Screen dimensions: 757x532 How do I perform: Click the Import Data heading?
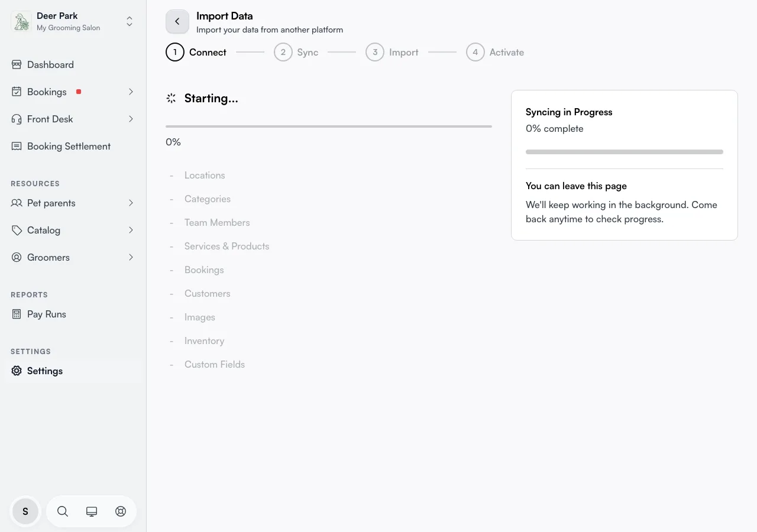click(225, 16)
